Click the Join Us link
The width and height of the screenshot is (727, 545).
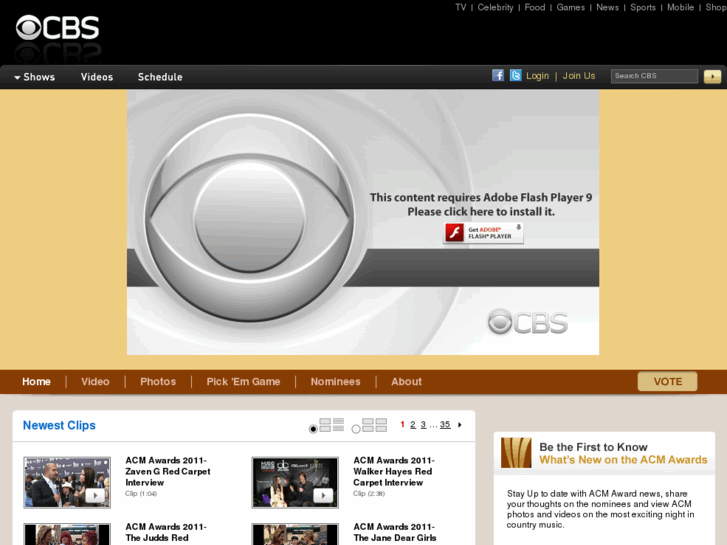(579, 76)
